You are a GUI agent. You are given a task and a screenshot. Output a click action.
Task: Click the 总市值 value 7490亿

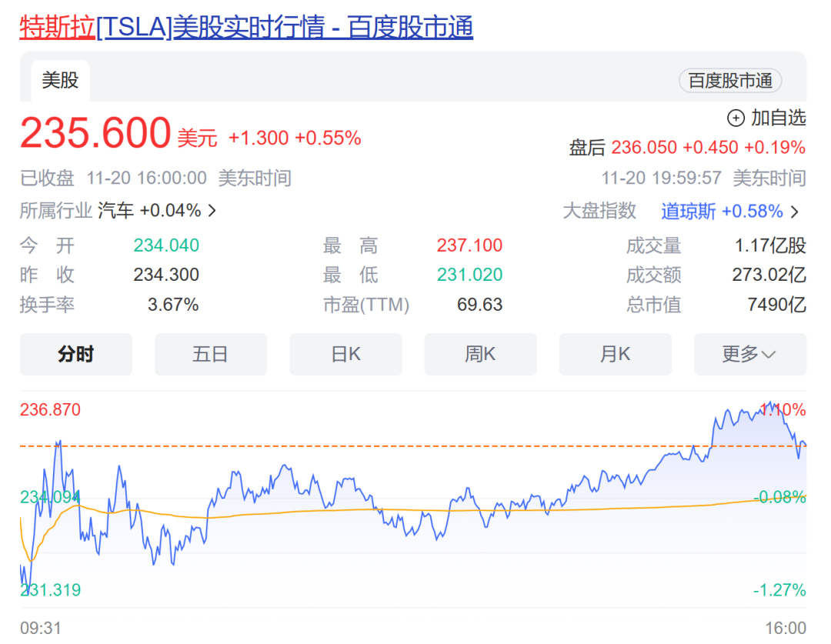pyautogui.click(x=776, y=305)
